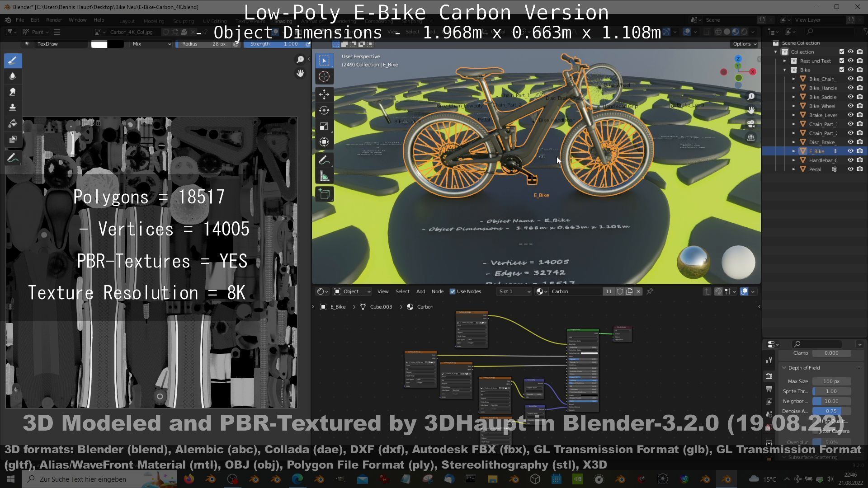Collapse the Bike collection
This screenshot has height=488, width=868.
(785, 70)
